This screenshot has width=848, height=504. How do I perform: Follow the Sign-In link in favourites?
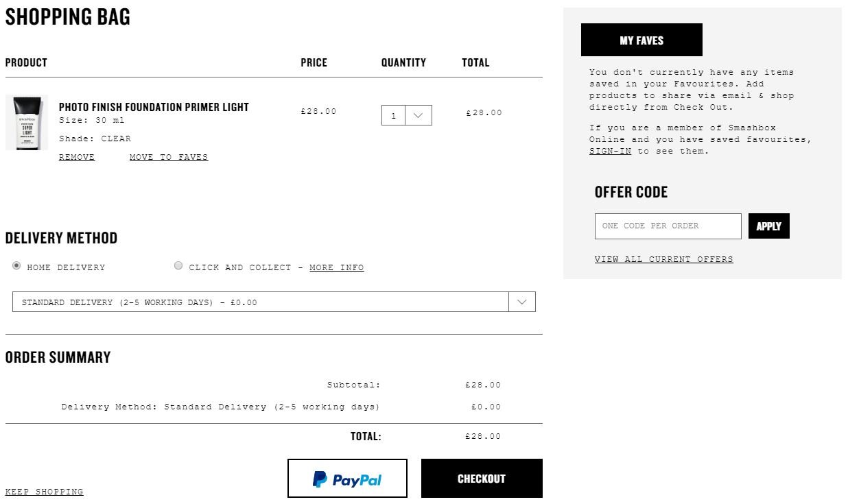(610, 151)
